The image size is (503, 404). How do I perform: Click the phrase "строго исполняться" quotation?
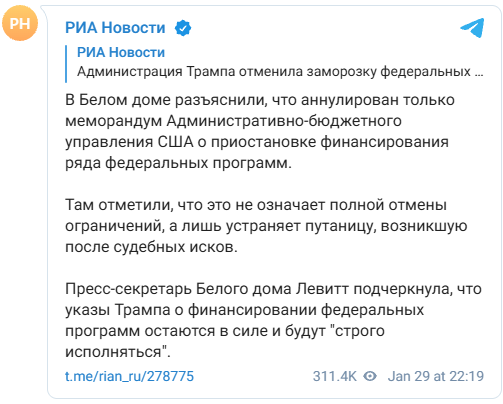pyautogui.click(x=225, y=341)
